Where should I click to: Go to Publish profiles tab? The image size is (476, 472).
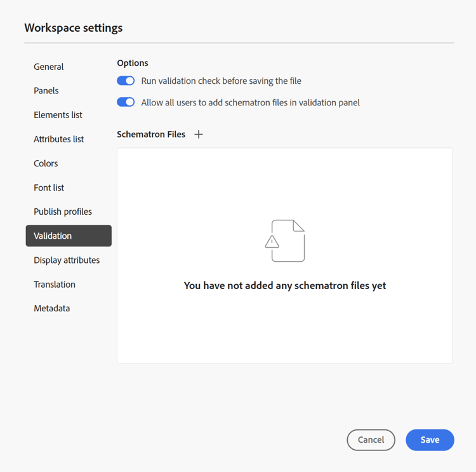[x=63, y=212]
